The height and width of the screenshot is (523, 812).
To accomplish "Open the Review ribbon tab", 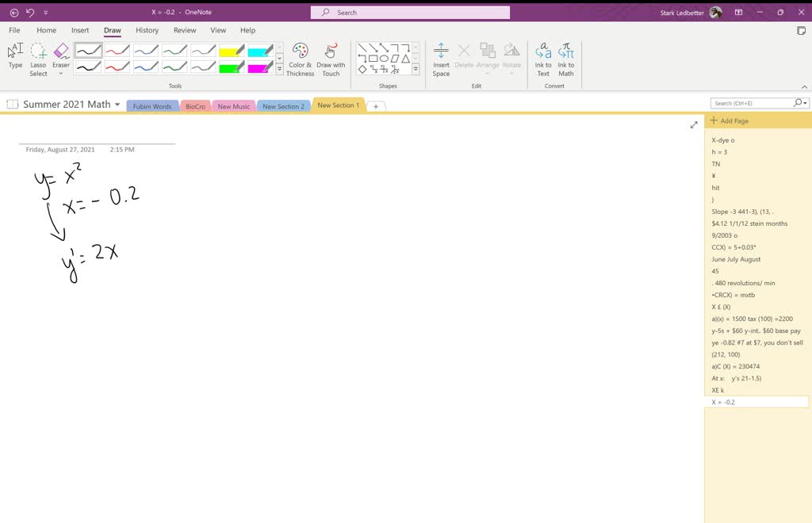I will [185, 30].
